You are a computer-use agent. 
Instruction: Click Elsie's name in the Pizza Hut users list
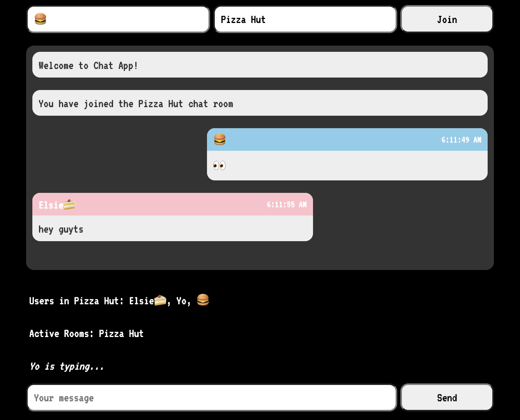[141, 301]
